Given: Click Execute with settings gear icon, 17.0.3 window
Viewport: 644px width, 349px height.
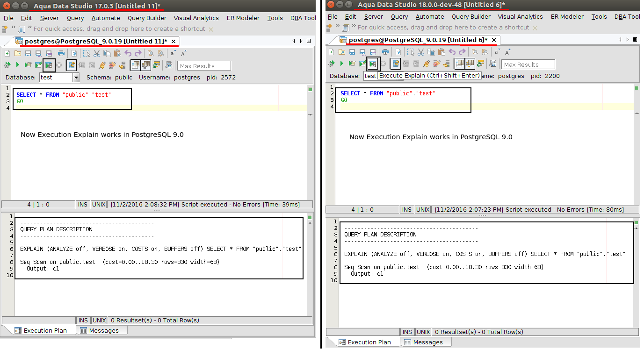Looking at the screenshot, I should [x=7, y=65].
